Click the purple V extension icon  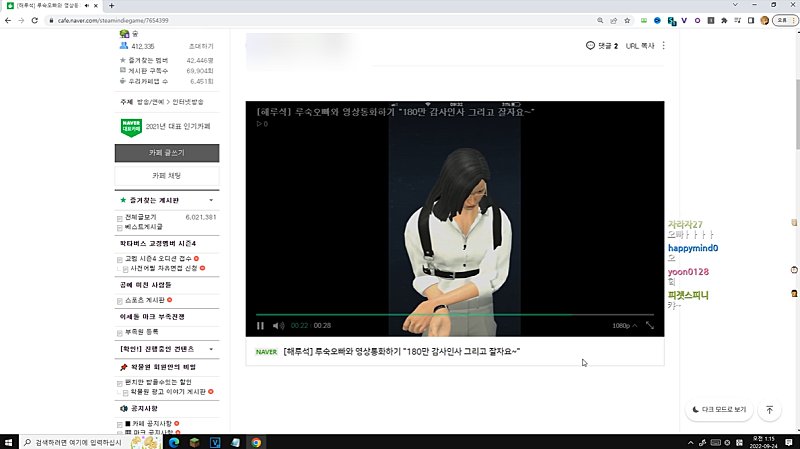(x=684, y=20)
